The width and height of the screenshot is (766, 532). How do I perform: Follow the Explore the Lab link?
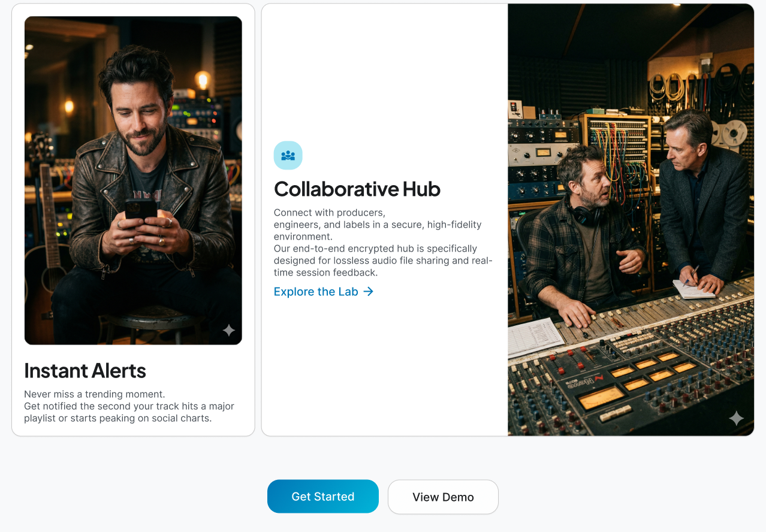point(324,292)
